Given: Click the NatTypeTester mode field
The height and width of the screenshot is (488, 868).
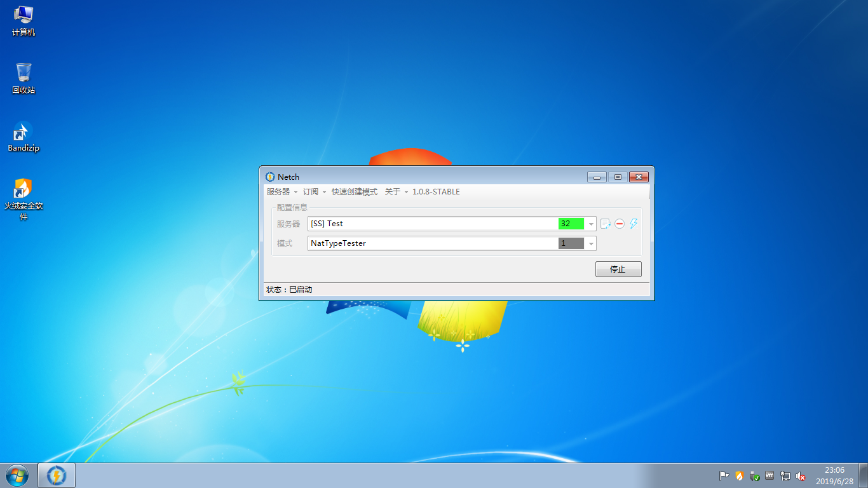Looking at the screenshot, I should (x=452, y=243).
